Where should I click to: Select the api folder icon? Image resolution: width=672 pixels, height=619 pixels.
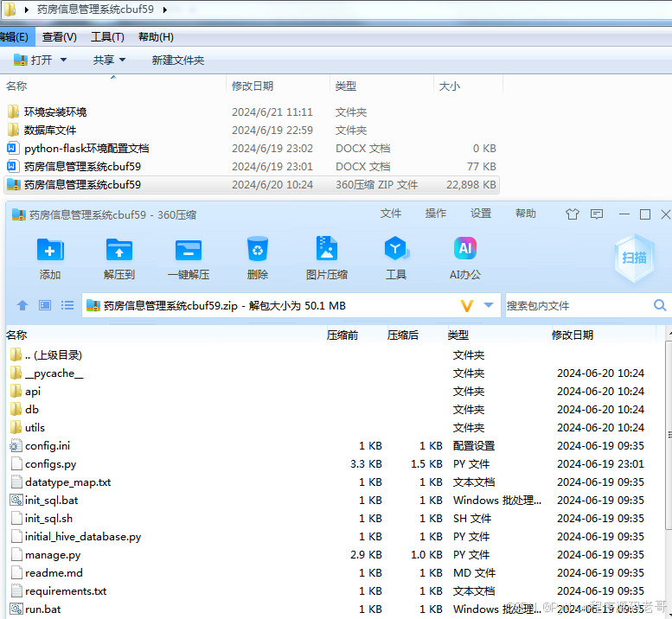pyautogui.click(x=16, y=391)
